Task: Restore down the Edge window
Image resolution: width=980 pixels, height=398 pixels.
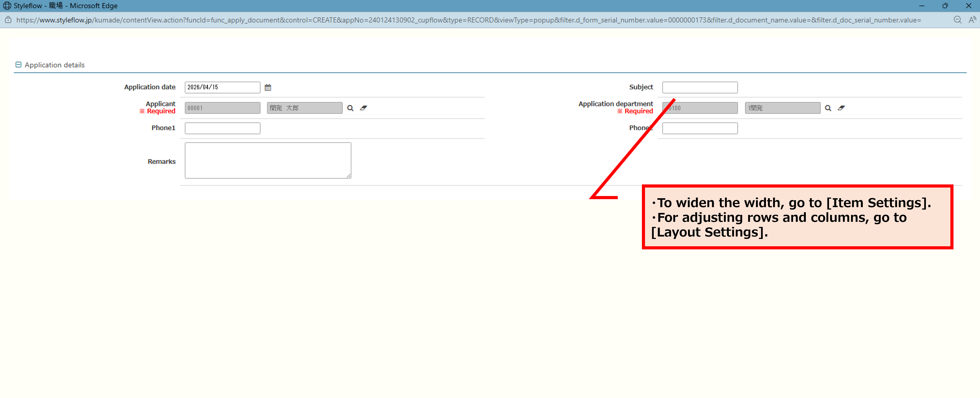Action: [x=945, y=6]
